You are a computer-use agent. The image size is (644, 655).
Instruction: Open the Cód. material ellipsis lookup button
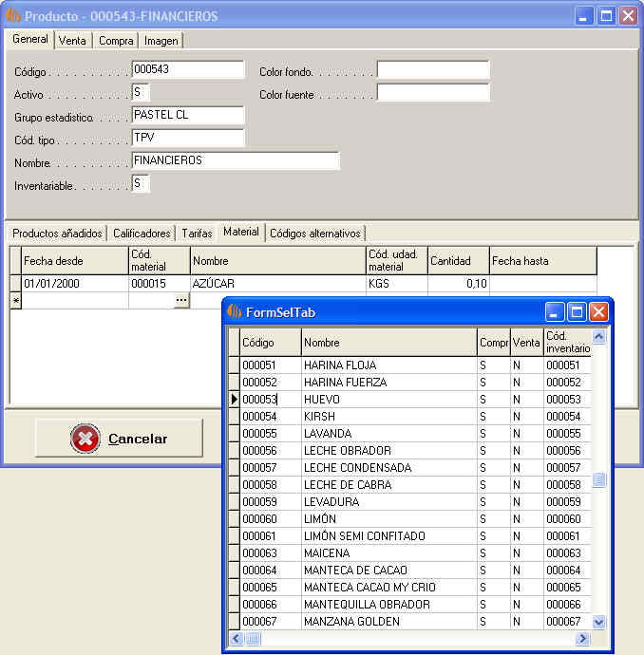pyautogui.click(x=180, y=300)
